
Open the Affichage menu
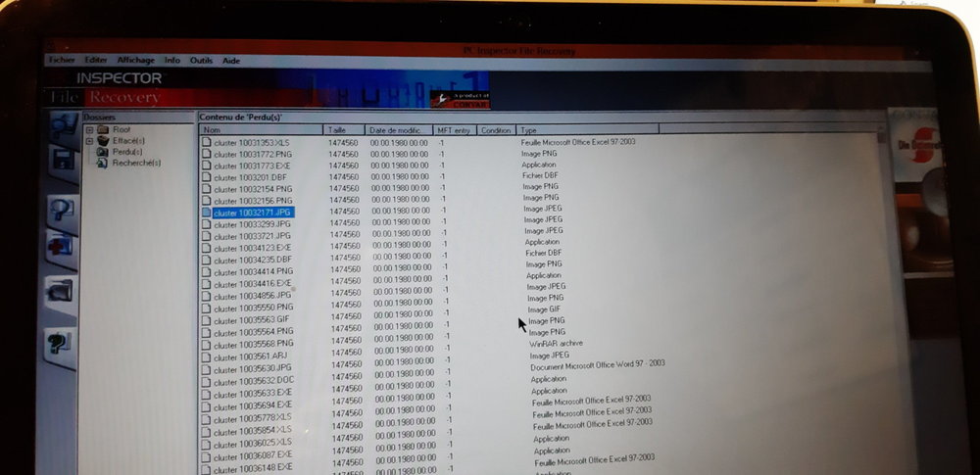135,61
